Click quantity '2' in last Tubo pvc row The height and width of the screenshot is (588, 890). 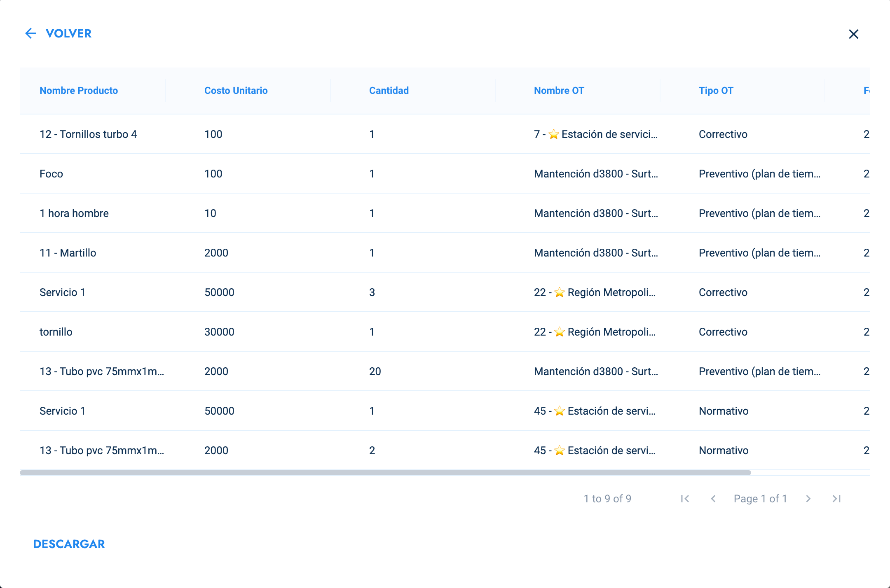(x=372, y=450)
